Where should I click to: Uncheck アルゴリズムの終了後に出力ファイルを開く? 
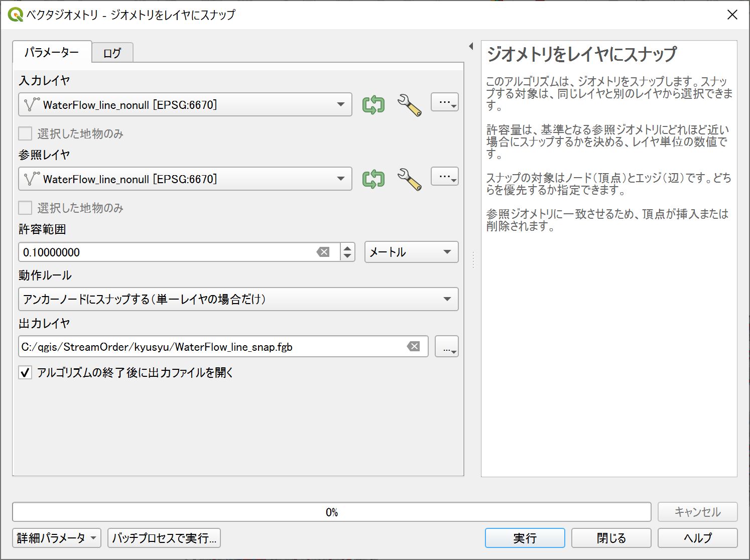point(25,372)
